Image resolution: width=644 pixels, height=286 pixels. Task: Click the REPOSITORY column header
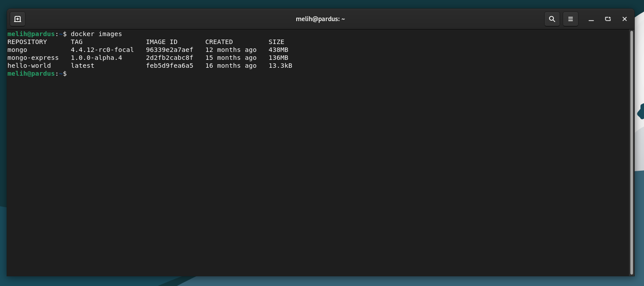click(x=27, y=42)
